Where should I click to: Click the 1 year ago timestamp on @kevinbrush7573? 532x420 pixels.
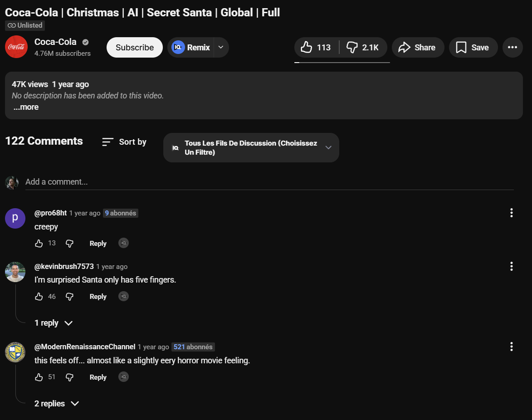[x=112, y=267]
